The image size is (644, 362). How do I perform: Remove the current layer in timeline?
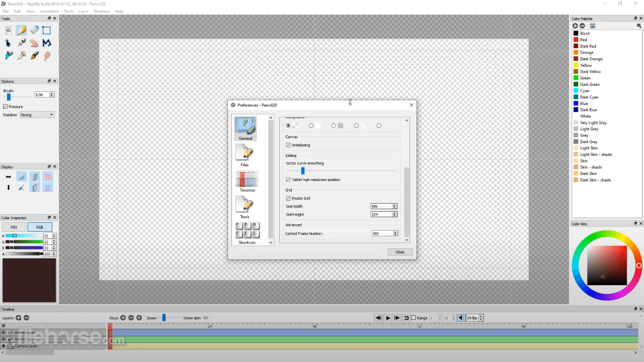[27, 318]
